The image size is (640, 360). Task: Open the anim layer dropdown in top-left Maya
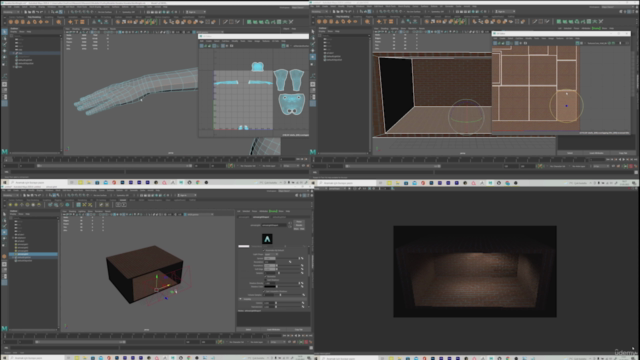[x=269, y=166]
